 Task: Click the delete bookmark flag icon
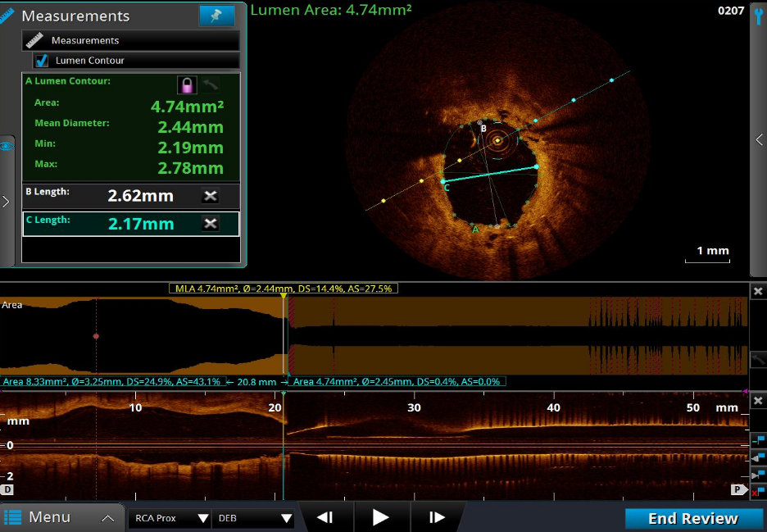[x=758, y=490]
